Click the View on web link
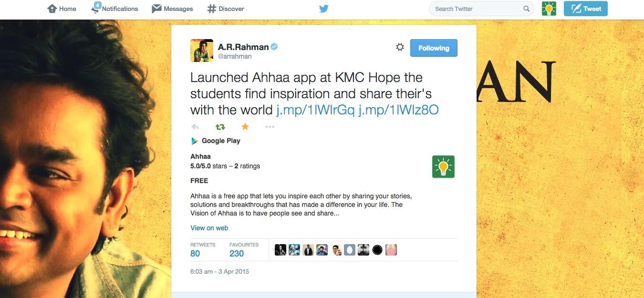Viewport: 644px width, 298px height. click(209, 228)
